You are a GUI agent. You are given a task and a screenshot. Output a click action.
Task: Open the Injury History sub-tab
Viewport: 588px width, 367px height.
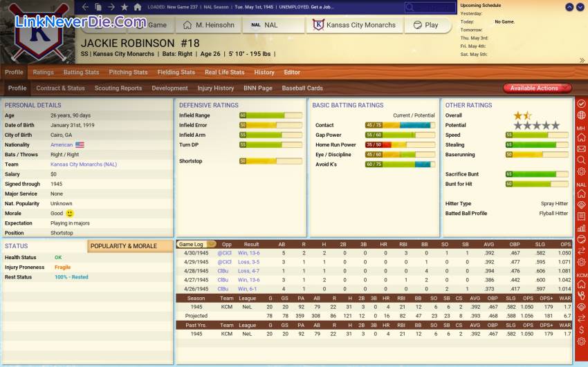[x=216, y=88]
